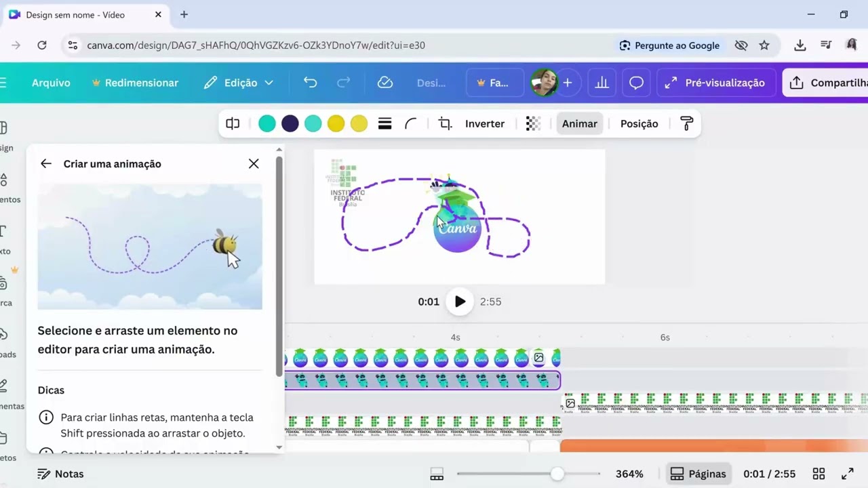868x488 pixels.
Task: Click the 4s timeline ruler marker
Action: (x=455, y=338)
